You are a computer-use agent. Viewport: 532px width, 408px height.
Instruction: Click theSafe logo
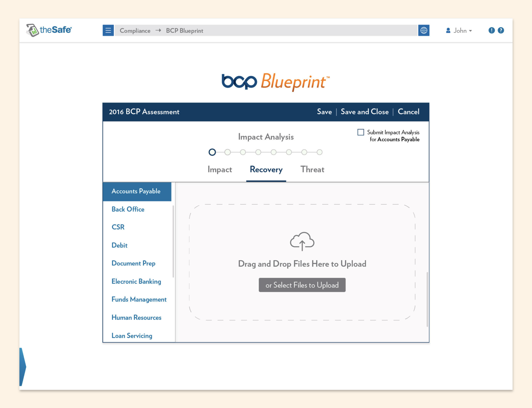pos(49,30)
